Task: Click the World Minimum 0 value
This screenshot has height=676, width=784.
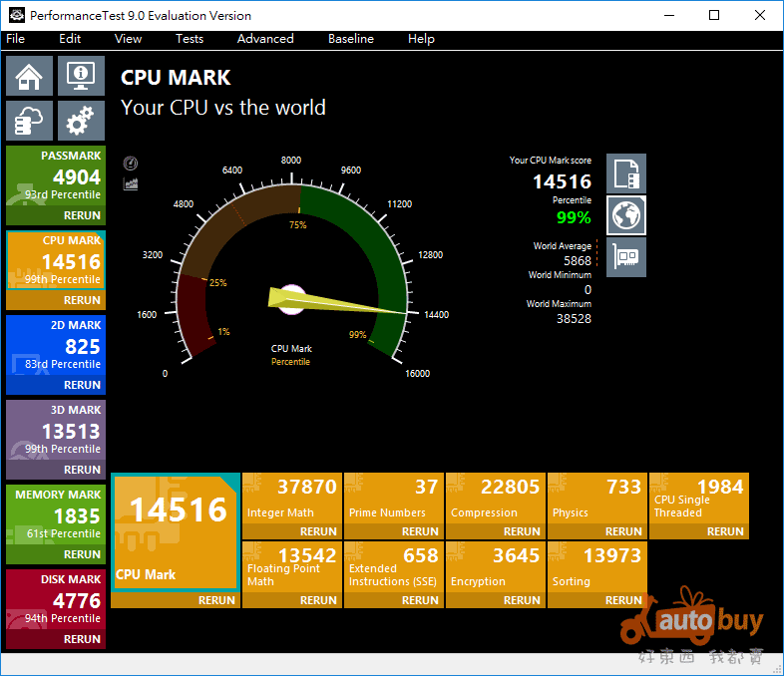Action: click(x=588, y=290)
